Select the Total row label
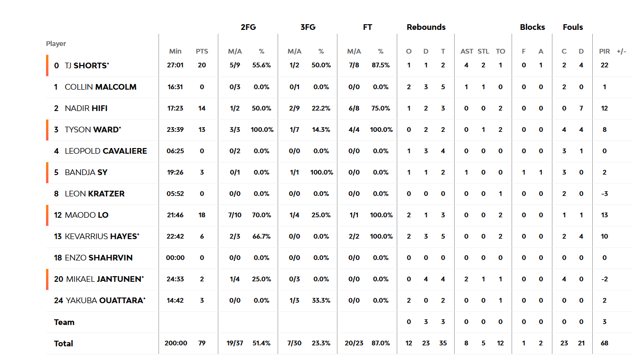The image size is (644, 362). click(x=64, y=343)
